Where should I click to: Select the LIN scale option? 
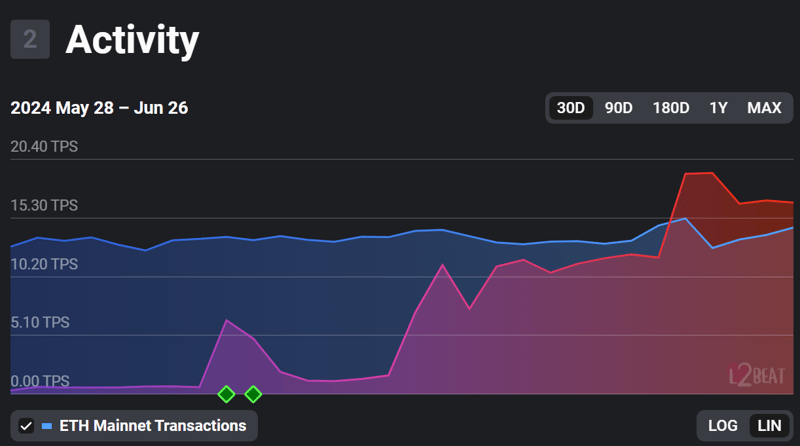pyautogui.click(x=769, y=426)
